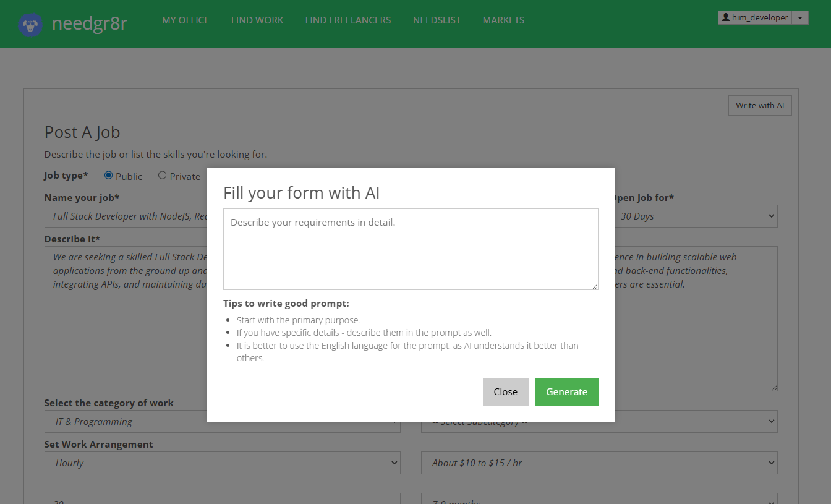The image size is (831, 504).
Task: Open the MY OFFICE menu
Action: click(x=185, y=20)
